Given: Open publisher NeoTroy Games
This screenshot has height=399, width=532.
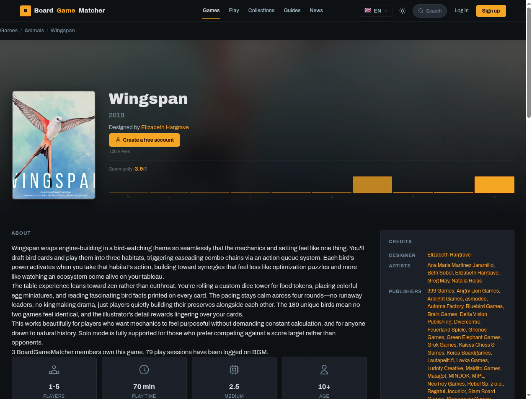Looking at the screenshot, I should 446,384.
